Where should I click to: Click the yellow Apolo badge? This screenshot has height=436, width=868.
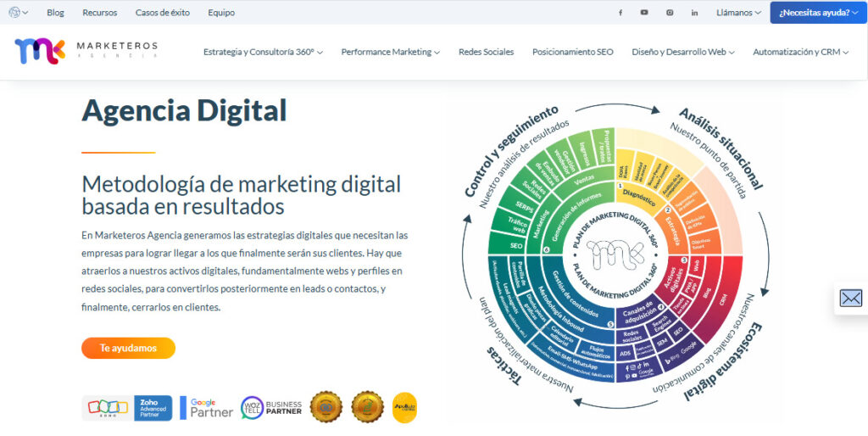click(404, 408)
